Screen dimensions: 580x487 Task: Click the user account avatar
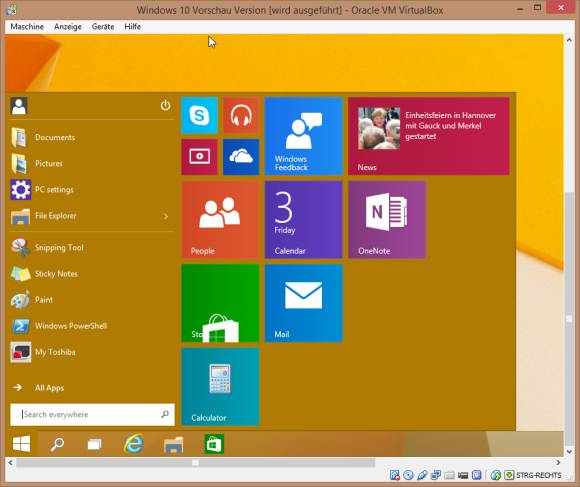pyautogui.click(x=19, y=106)
